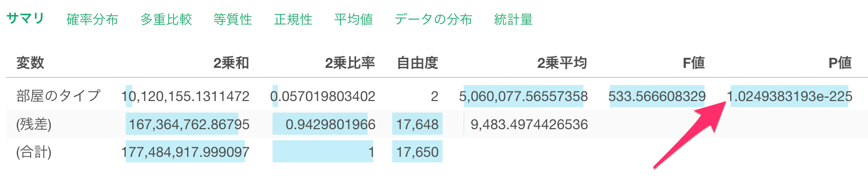The height and width of the screenshot is (187, 868).
Task: Click the F value 533.566608329 cell
Action: click(x=657, y=96)
